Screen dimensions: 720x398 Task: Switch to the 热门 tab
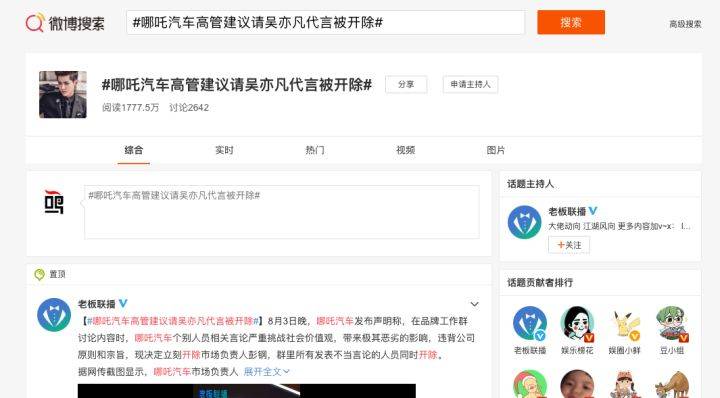(315, 150)
